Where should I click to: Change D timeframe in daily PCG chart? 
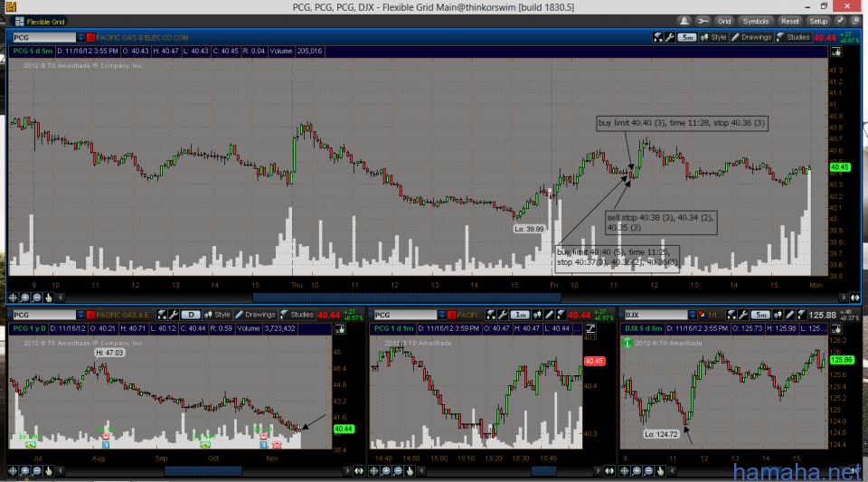coord(191,315)
